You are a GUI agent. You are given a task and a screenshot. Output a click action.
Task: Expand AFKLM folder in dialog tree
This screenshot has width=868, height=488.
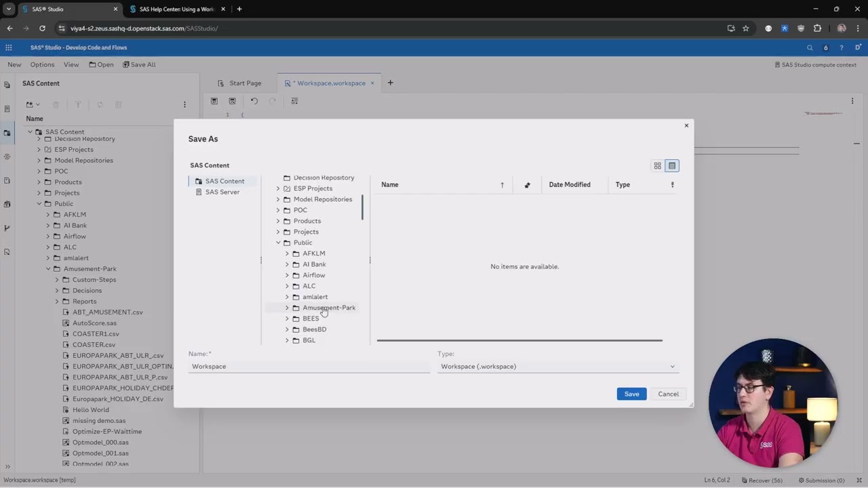287,253
